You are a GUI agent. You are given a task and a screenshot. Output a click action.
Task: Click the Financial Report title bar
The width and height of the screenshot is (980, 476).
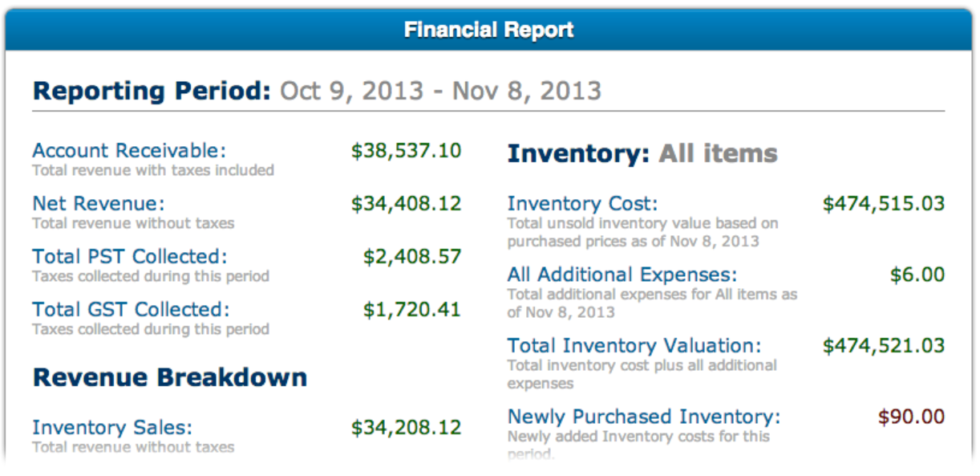489,31
